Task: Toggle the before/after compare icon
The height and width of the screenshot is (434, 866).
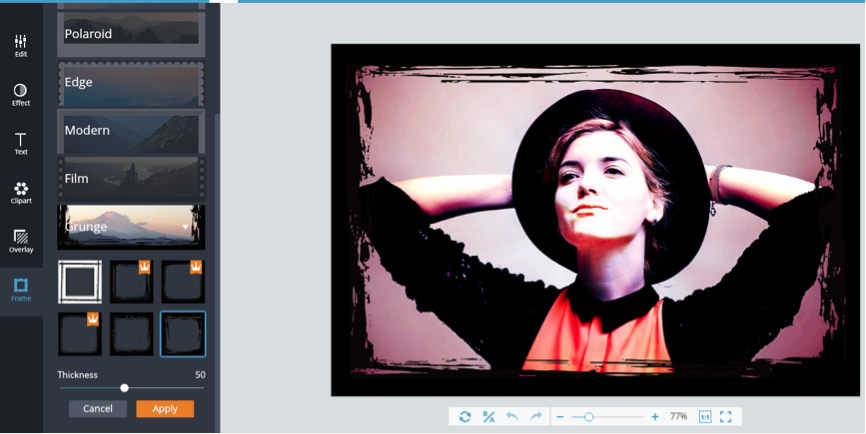Action: [x=489, y=417]
